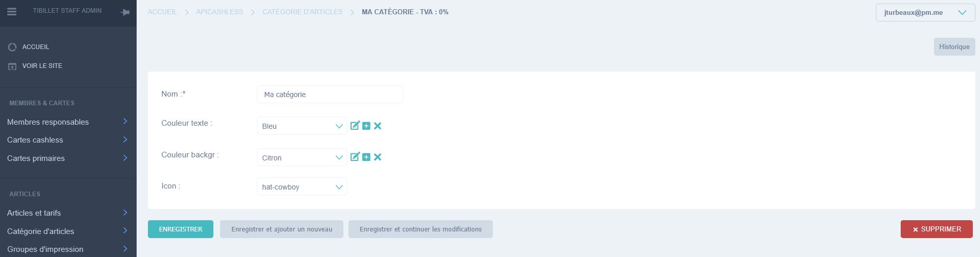Click the Enregistrer button
Screen dimensions: 980x257
181,229
